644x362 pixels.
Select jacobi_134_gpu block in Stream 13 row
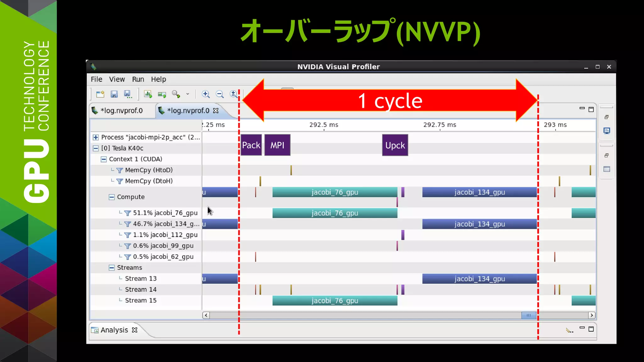[480, 279]
